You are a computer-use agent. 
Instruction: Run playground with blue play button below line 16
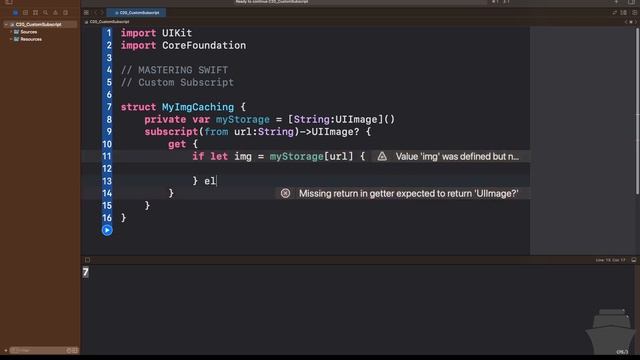(x=107, y=230)
